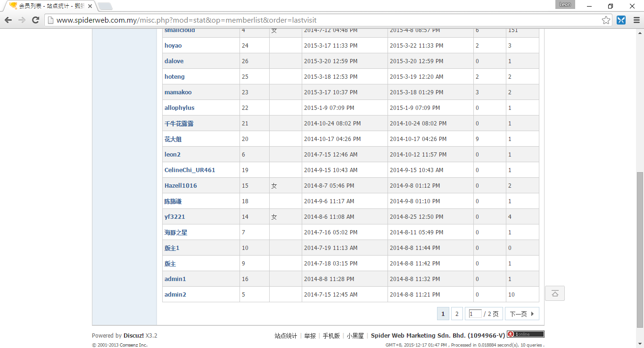Click the vertical scrollbar thumb
The image size is (644, 348).
click(x=640, y=250)
